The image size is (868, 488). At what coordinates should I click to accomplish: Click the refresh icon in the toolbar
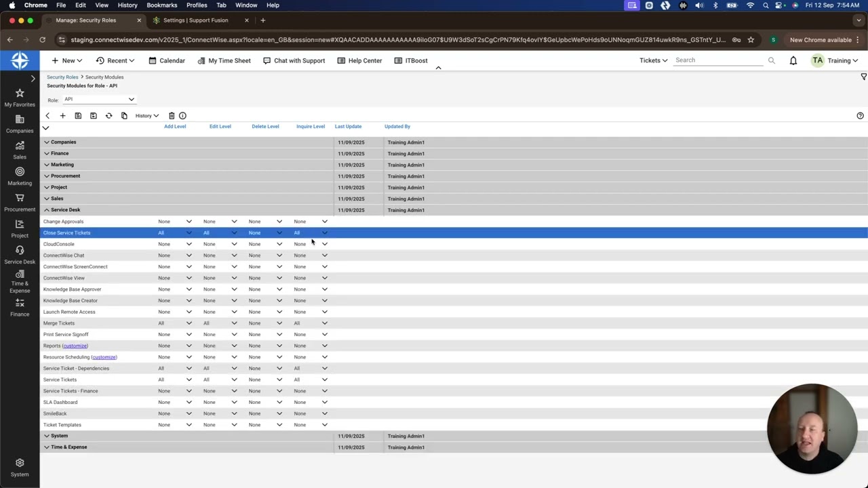coord(108,116)
